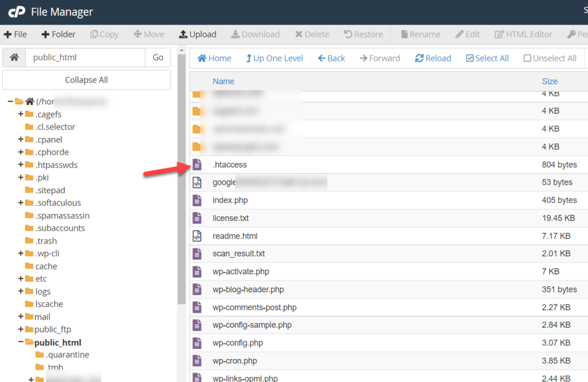Click Unselect All checkbox link

(550, 59)
